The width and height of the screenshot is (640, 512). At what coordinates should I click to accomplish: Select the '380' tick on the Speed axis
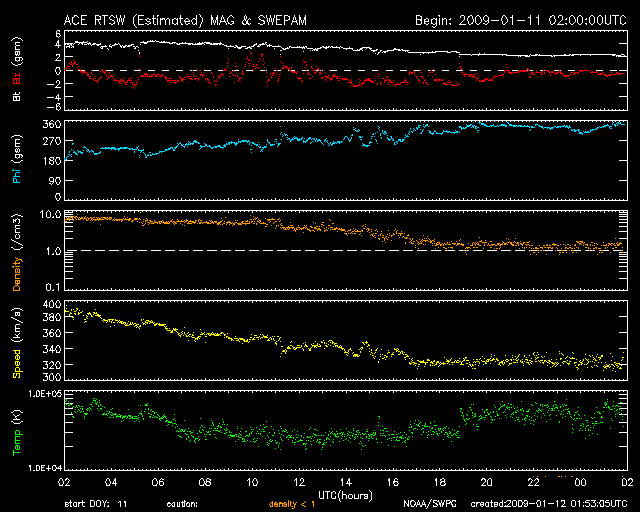[52, 317]
